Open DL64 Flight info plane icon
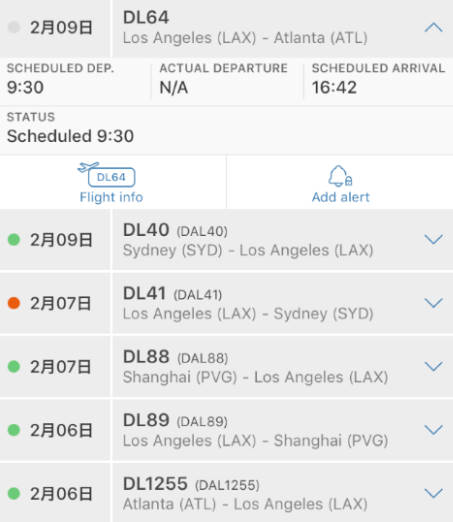The image size is (453, 522). pos(107,175)
